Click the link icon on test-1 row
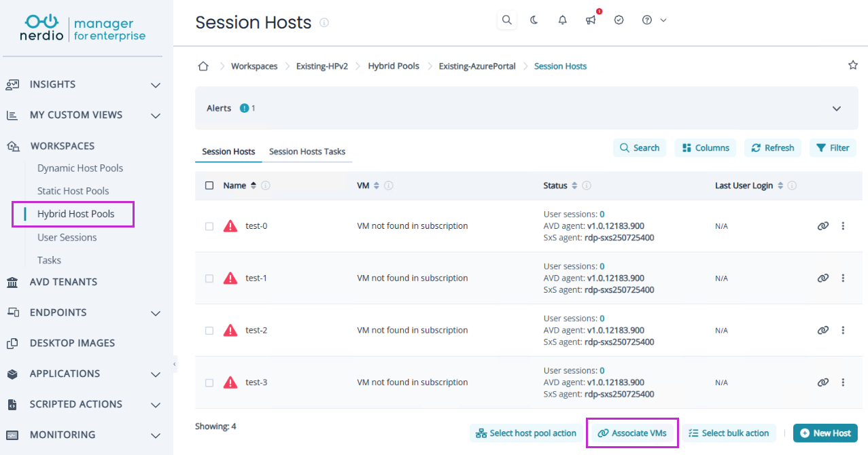The height and width of the screenshot is (455, 868). coord(822,278)
